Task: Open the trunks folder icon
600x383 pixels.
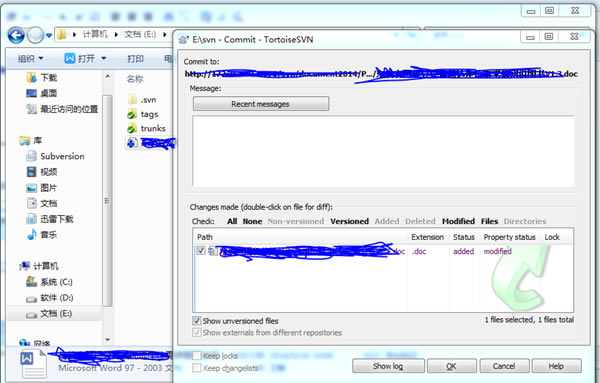Action: click(132, 128)
